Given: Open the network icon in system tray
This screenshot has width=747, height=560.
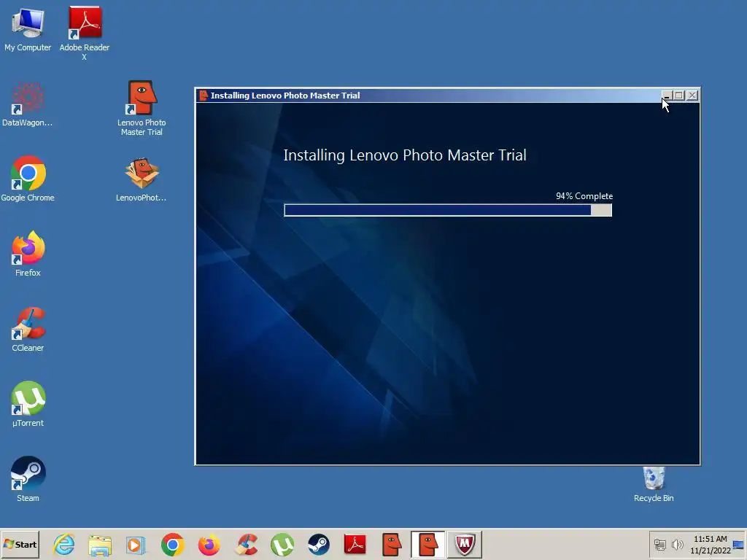Looking at the screenshot, I should click(659, 544).
